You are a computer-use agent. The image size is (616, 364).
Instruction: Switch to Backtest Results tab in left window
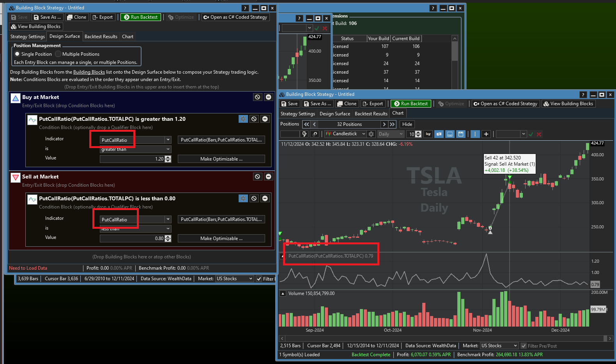[101, 37]
